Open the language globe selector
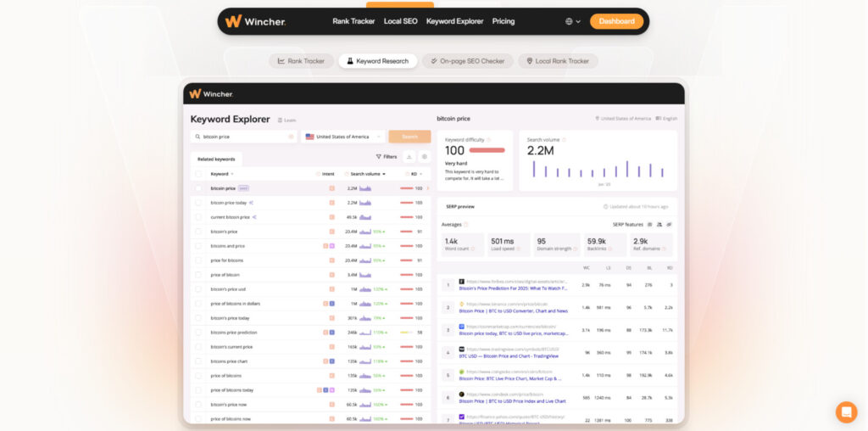This screenshot has height=431, width=868. [573, 21]
